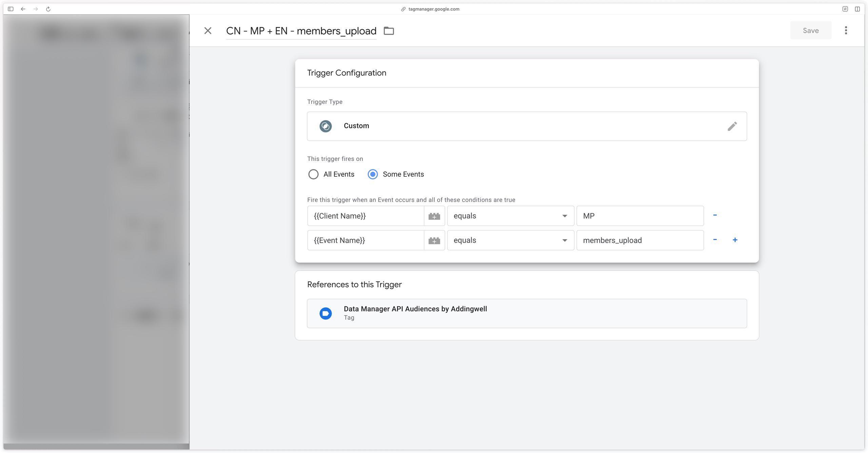Select the All Events radio button
Screen dimensions: 868x453
click(313, 174)
